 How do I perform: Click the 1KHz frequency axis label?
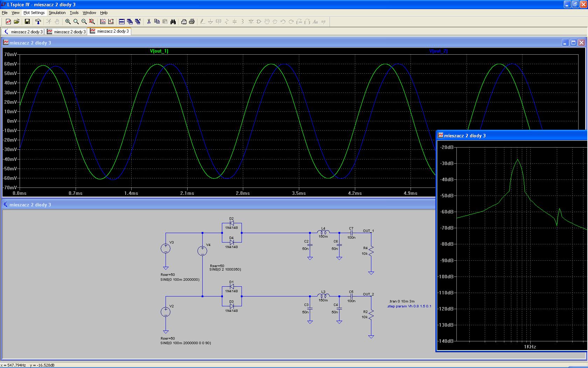click(x=530, y=347)
